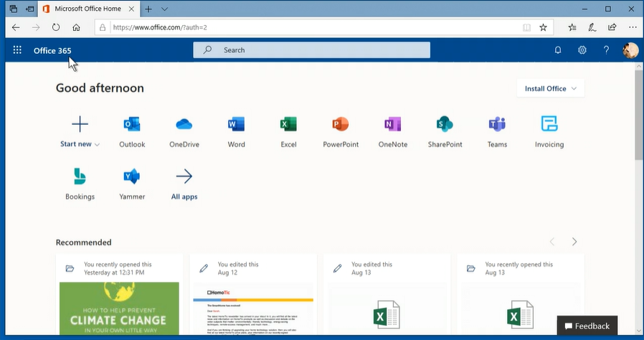Click the Feedback button
Viewport: 644px width, 340px height.
click(587, 326)
